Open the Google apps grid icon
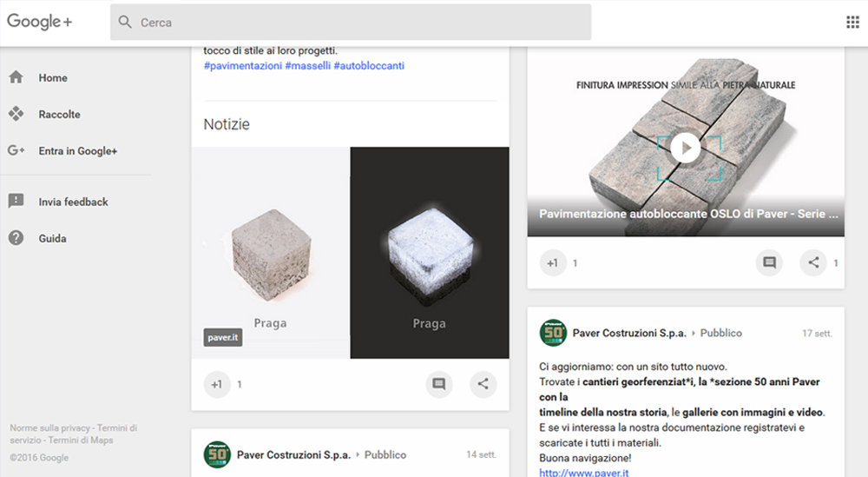Image resolution: width=868 pixels, height=477 pixels. click(x=852, y=23)
